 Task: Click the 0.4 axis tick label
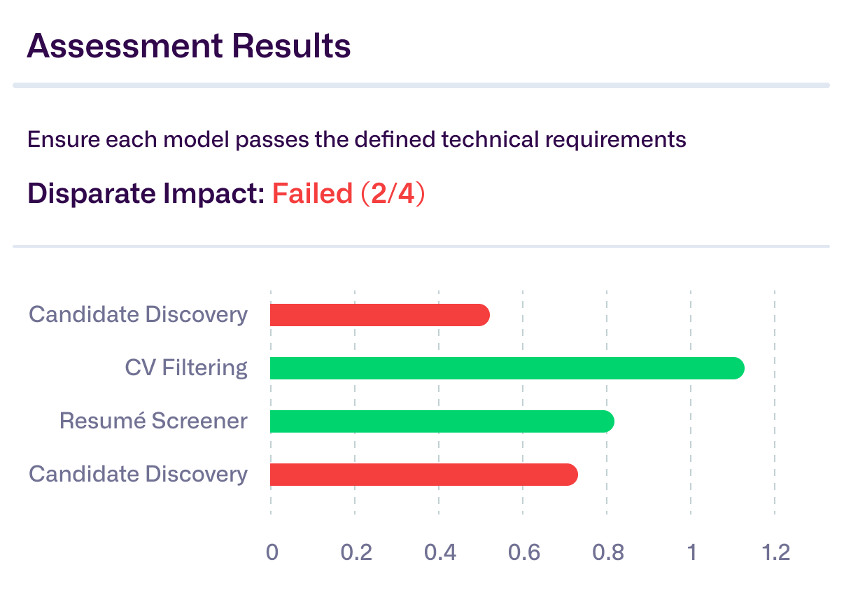[439, 552]
